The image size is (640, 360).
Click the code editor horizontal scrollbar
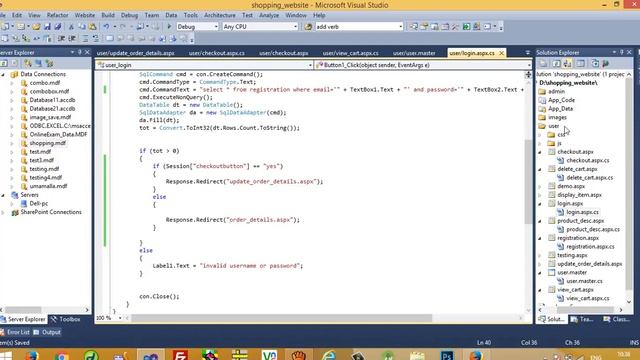click(x=282, y=318)
